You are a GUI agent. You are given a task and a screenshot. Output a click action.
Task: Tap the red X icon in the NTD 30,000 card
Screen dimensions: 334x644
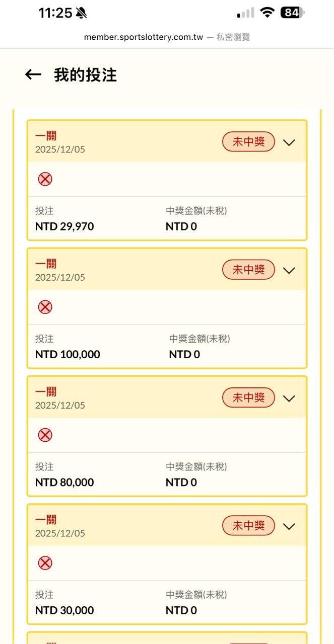[45, 563]
